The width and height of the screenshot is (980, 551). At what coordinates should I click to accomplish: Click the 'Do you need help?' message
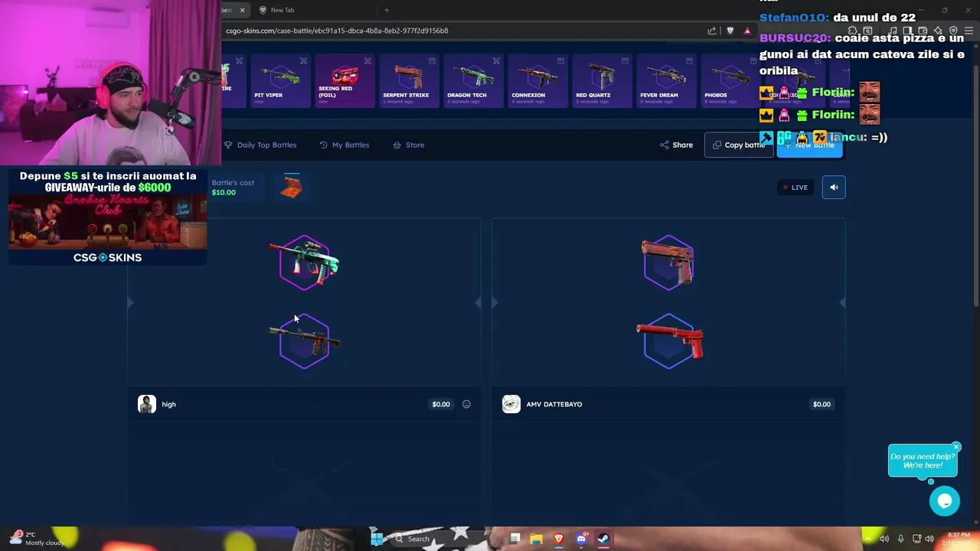923,461
